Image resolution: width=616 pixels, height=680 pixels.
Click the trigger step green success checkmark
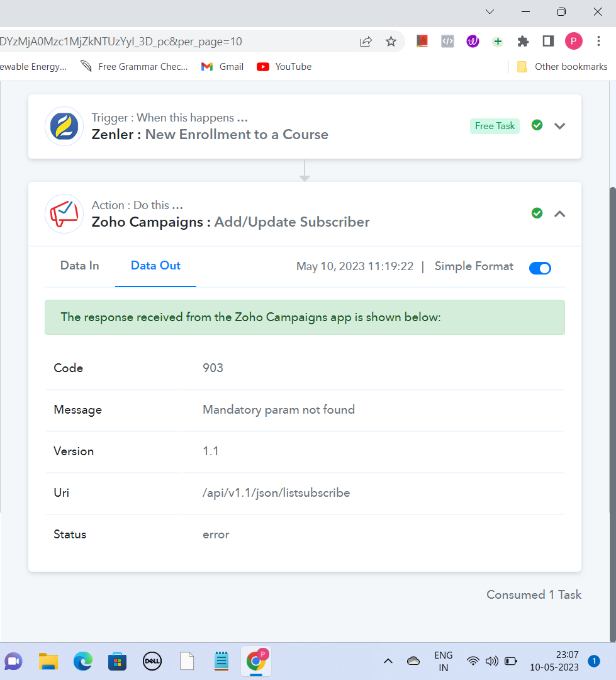coord(537,125)
